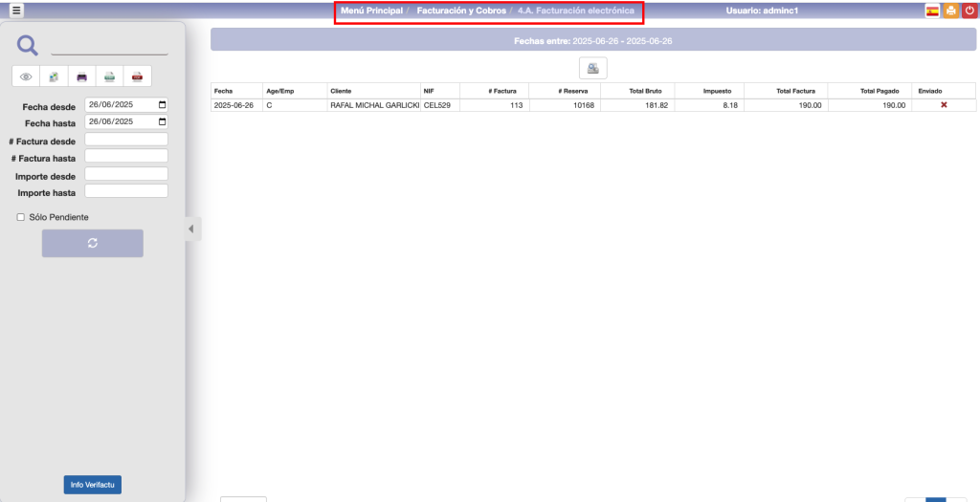Screen dimensions: 980x502
Task: Go to Menú Principal in breadcrumb
Action: point(371,11)
